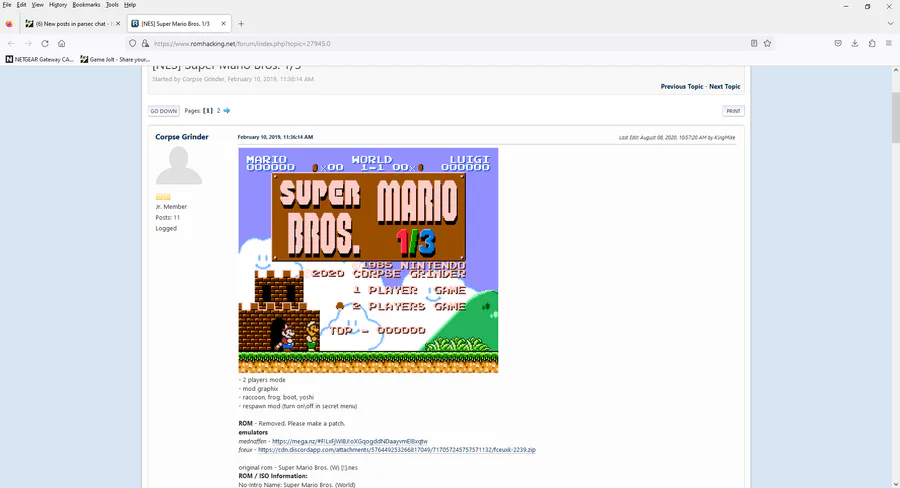Click the Firefox View icon

pos(9,24)
